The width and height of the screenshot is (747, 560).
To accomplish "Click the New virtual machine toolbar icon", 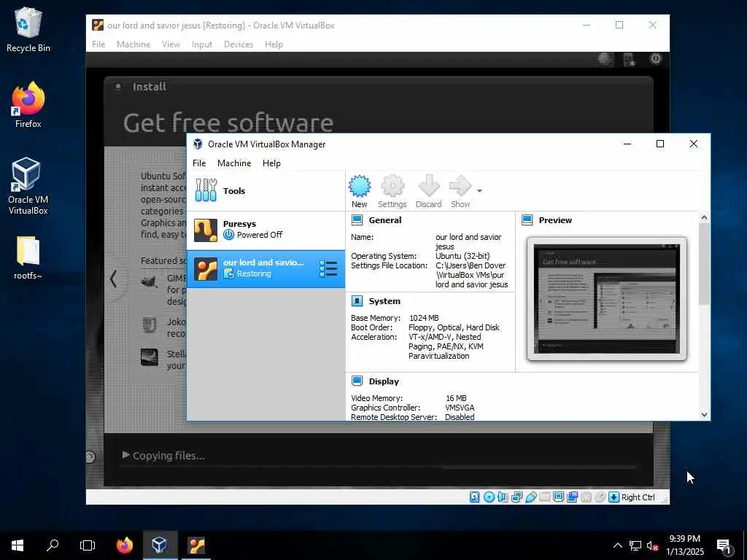I will coord(359,192).
